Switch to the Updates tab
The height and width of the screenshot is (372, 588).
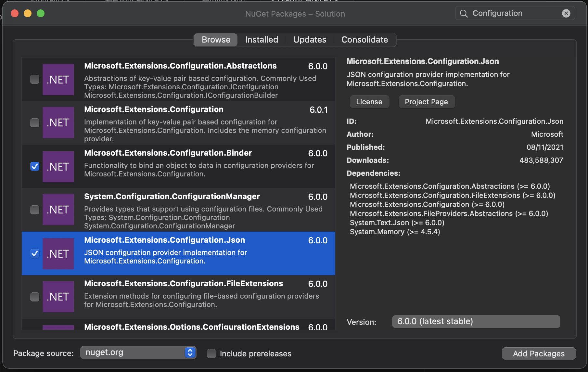(x=310, y=40)
